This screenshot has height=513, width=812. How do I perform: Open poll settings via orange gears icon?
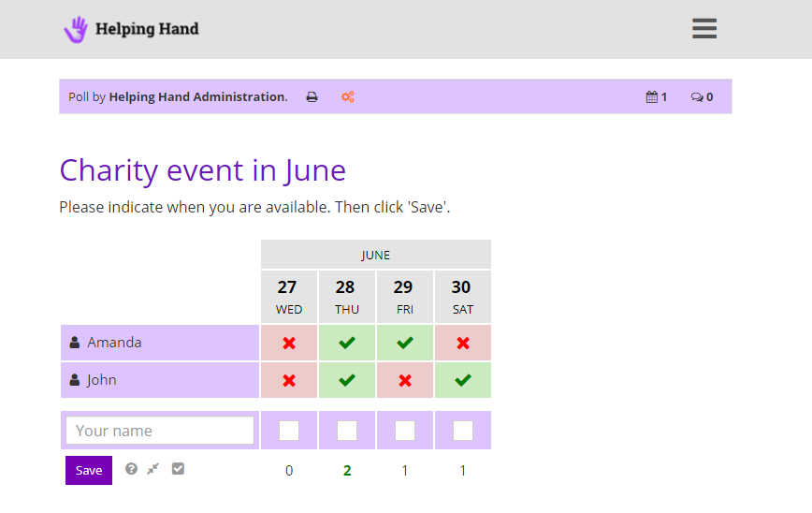[347, 97]
